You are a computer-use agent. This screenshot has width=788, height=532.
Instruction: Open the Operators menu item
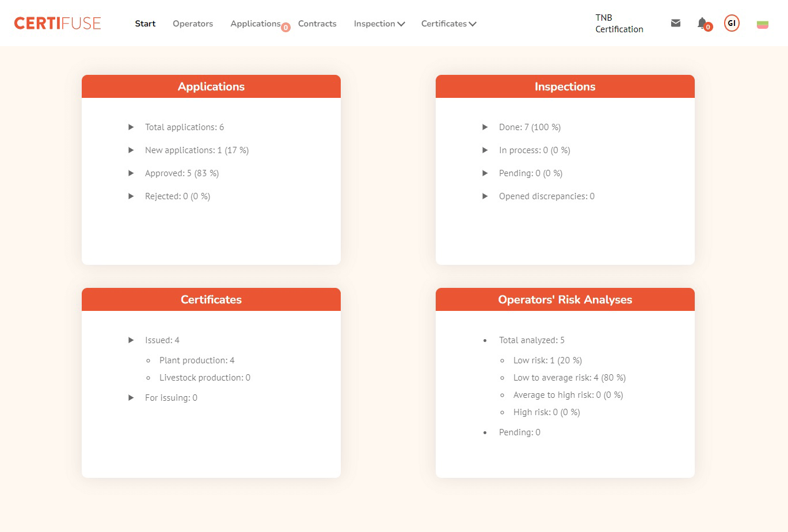coord(193,24)
